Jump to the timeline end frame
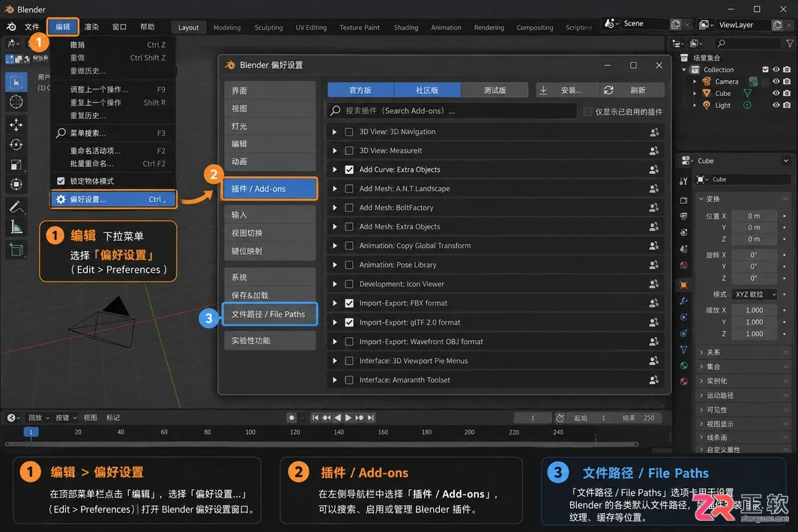Image resolution: width=798 pixels, height=532 pixels. [x=371, y=417]
